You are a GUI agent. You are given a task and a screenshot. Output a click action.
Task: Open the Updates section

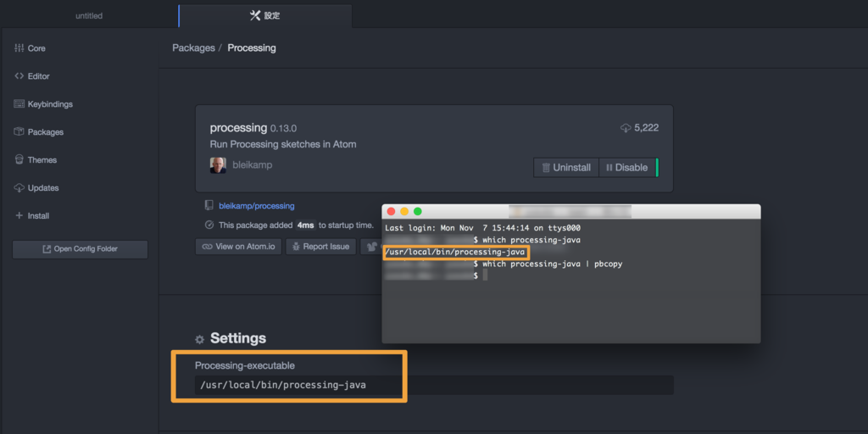[43, 187]
